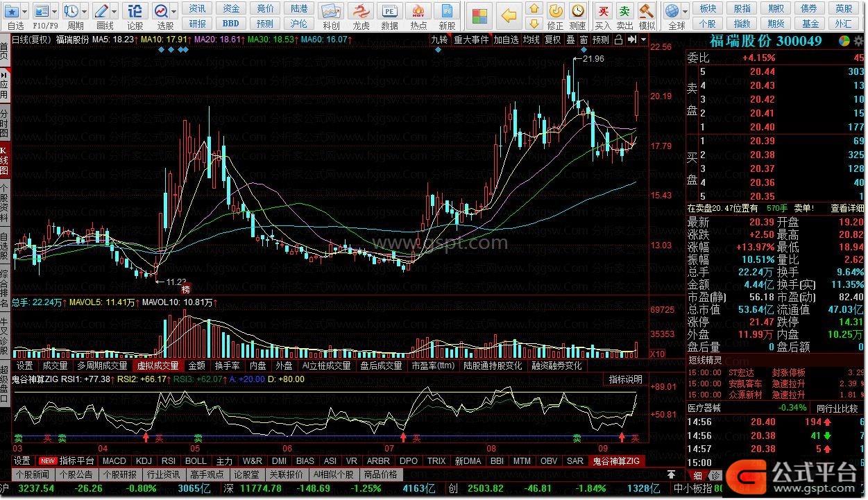868x500 pixels.
Task: Select the 画线 drawing pencil tool
Action: click(x=101, y=11)
